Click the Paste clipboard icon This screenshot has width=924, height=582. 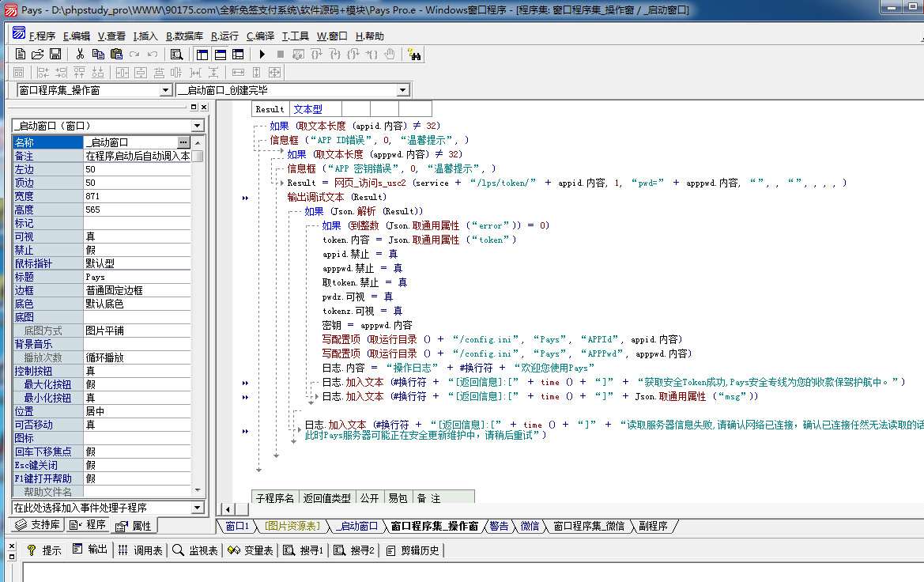coord(116,55)
